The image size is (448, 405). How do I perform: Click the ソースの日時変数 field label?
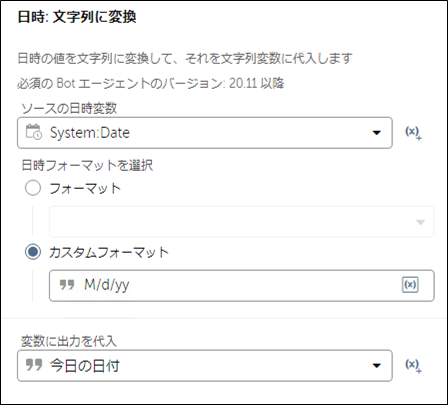pos(69,108)
